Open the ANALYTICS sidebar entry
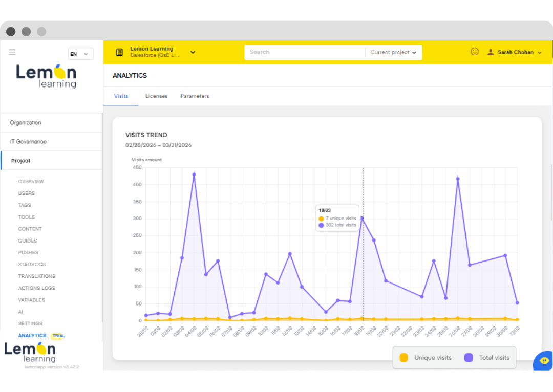The width and height of the screenshot is (553, 392). pos(32,335)
